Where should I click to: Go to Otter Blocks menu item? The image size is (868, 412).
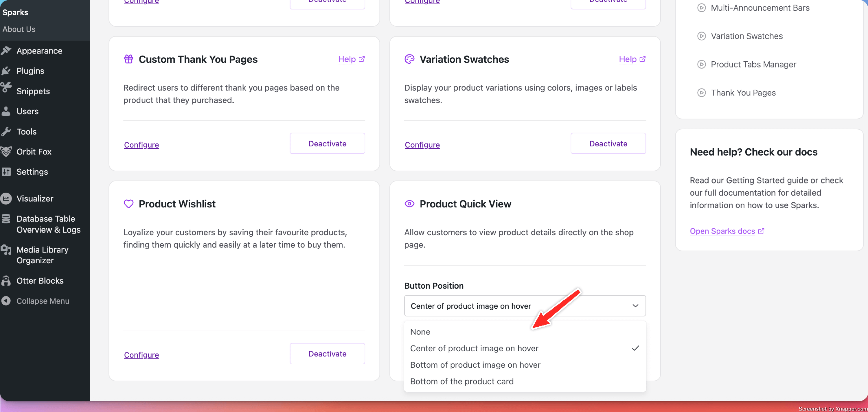point(40,281)
